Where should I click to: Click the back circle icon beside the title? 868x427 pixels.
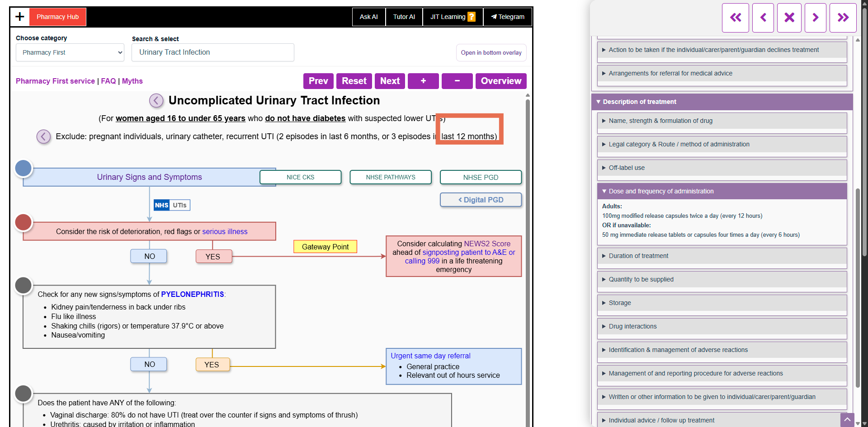point(156,100)
